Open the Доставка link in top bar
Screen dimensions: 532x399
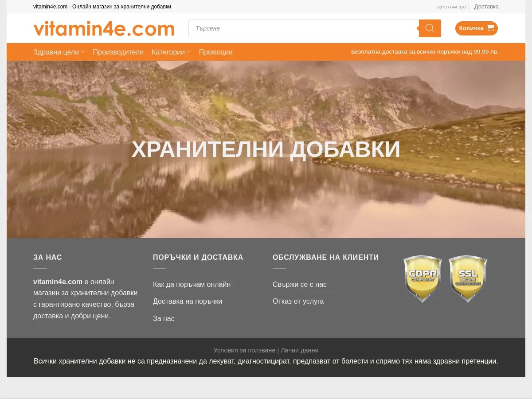pyautogui.click(x=486, y=7)
